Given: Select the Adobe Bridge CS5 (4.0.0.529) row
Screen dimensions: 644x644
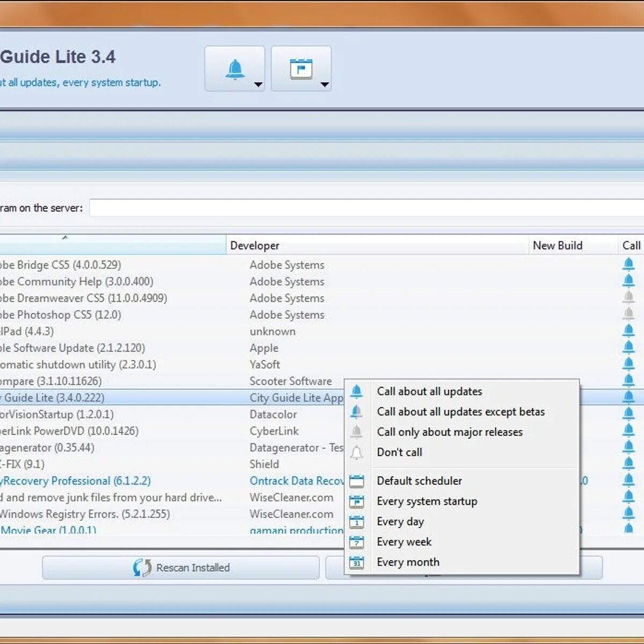Looking at the screenshot, I should (322, 265).
